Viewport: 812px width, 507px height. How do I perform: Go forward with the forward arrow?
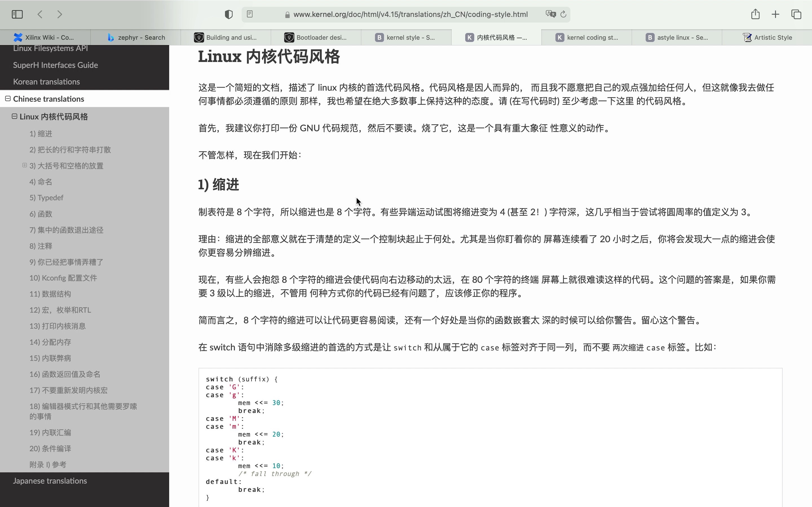pos(60,14)
